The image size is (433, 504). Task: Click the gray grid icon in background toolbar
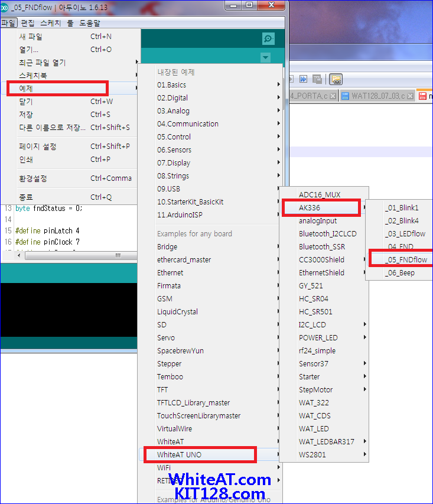tap(317, 79)
